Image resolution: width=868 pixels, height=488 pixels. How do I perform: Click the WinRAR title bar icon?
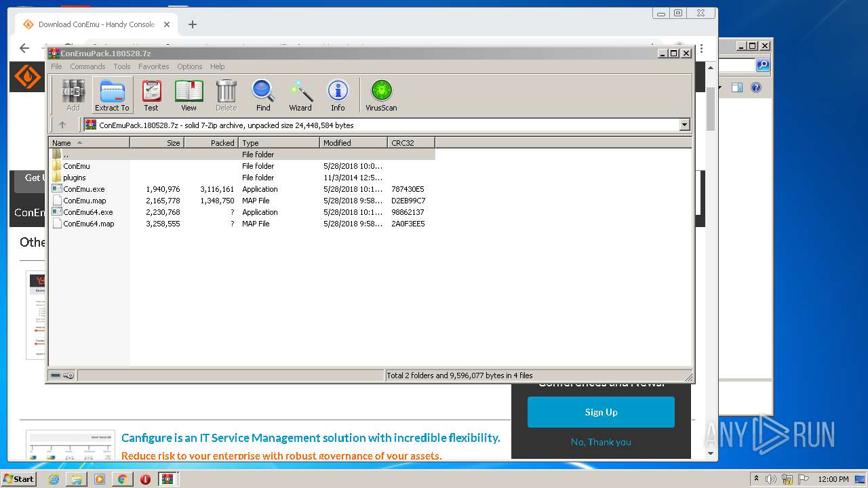coord(54,53)
